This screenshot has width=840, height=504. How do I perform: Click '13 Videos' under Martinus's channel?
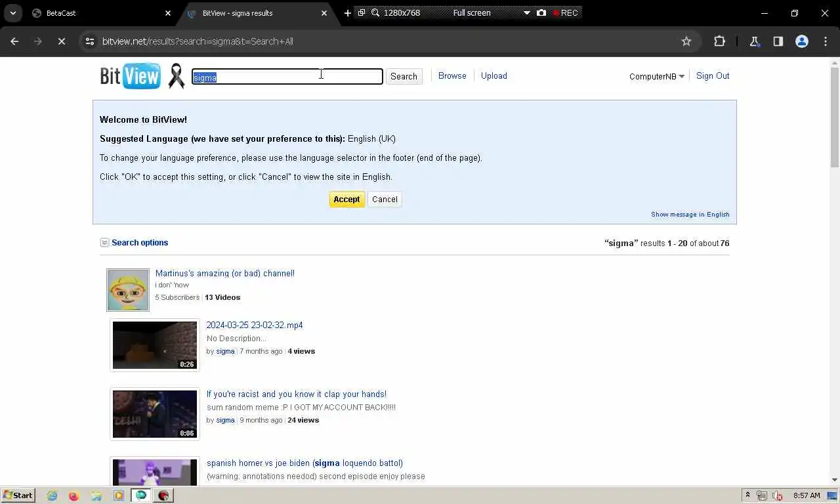222,297
